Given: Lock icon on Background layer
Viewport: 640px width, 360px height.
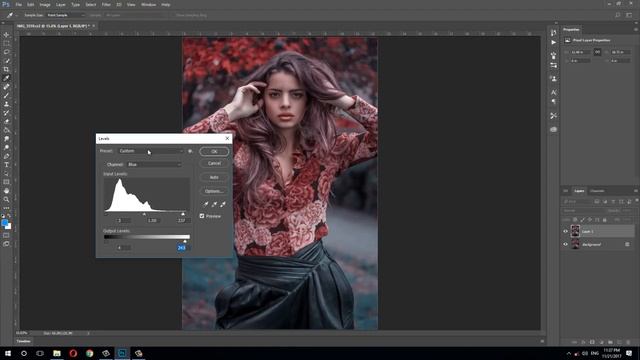Looking at the screenshot, I should pos(627,244).
